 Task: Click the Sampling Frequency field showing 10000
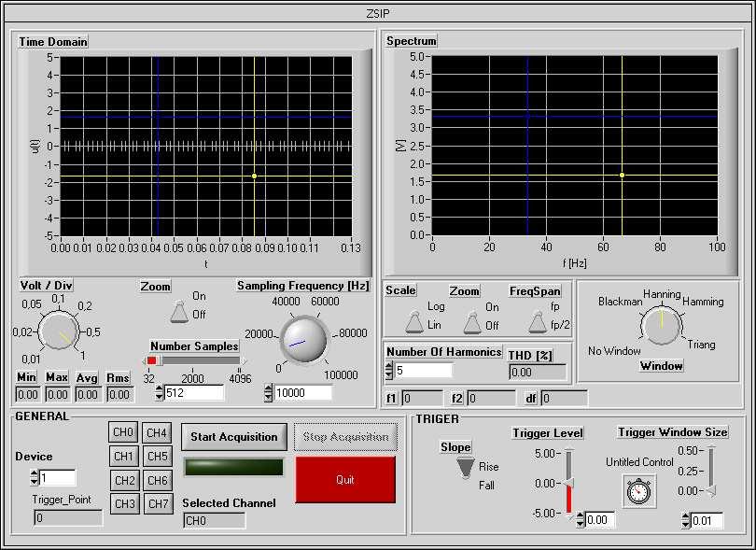302,393
